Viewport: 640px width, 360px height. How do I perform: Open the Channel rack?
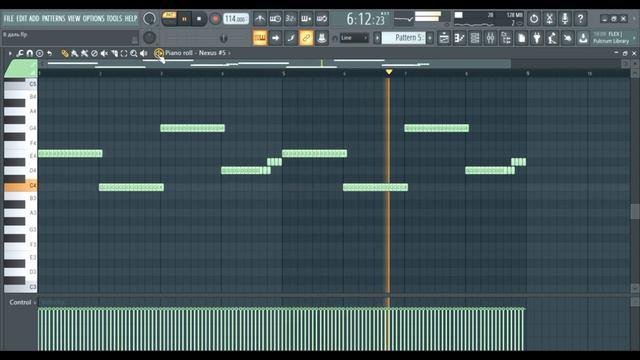point(475,38)
